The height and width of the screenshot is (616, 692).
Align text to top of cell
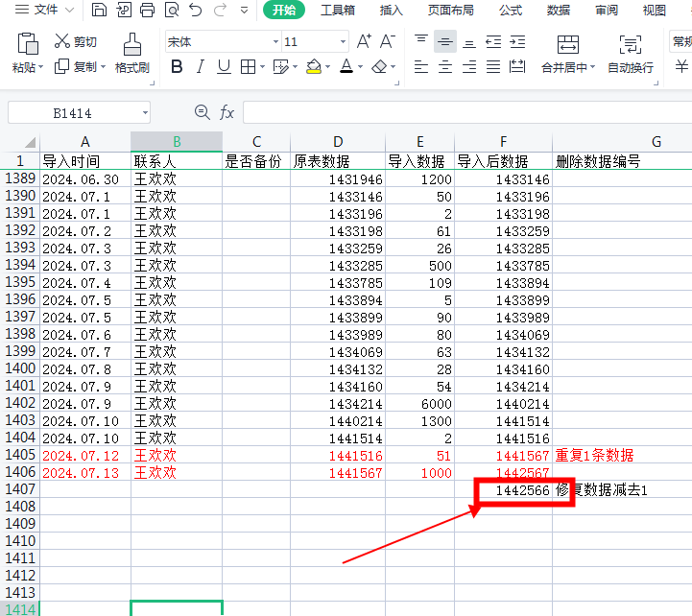pos(421,41)
